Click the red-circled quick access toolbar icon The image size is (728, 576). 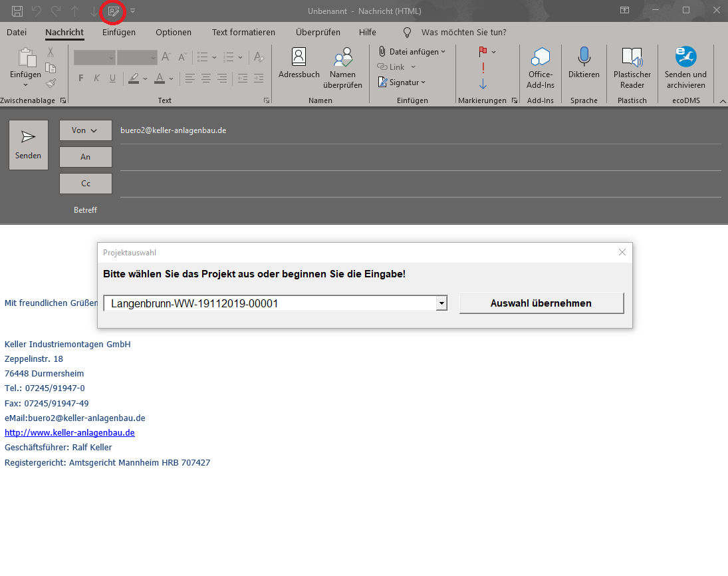(x=113, y=11)
